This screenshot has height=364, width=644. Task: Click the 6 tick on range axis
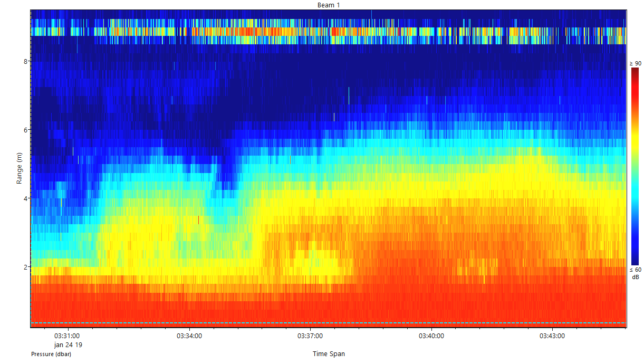25,130
